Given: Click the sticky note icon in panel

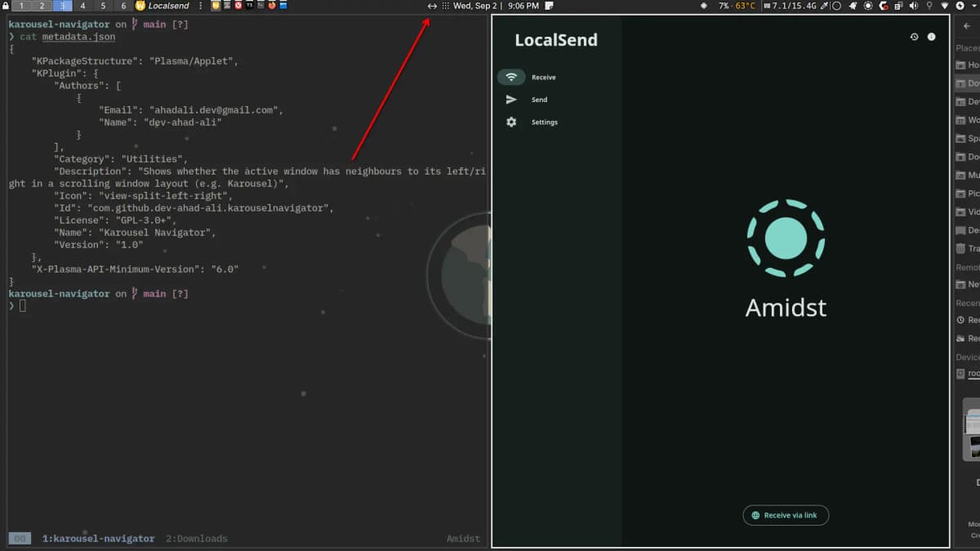Looking at the screenshot, I should (550, 6).
